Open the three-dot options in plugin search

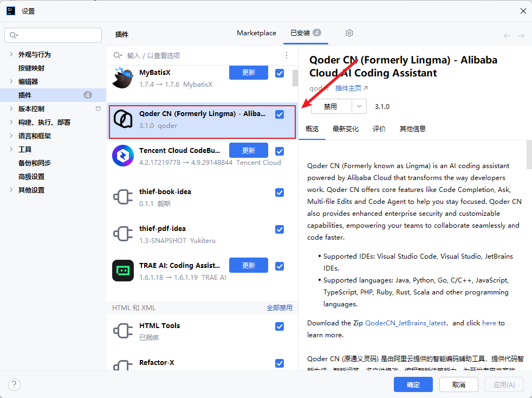tap(287, 55)
